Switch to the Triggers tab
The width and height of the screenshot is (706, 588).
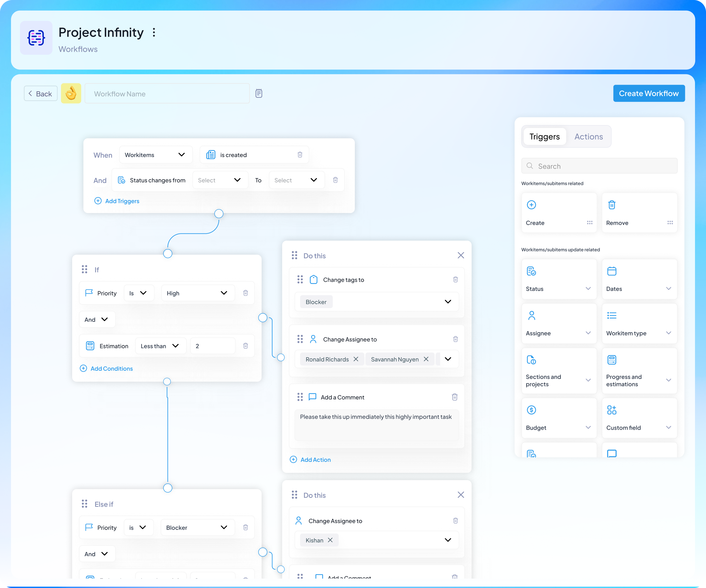[545, 137]
